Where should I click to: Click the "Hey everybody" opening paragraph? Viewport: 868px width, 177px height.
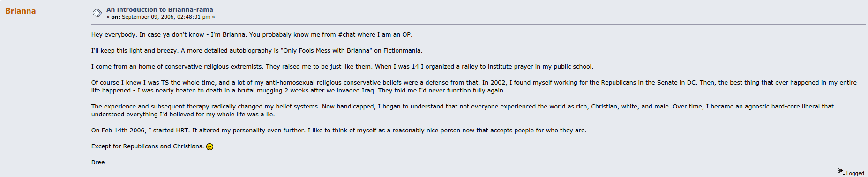252,34
